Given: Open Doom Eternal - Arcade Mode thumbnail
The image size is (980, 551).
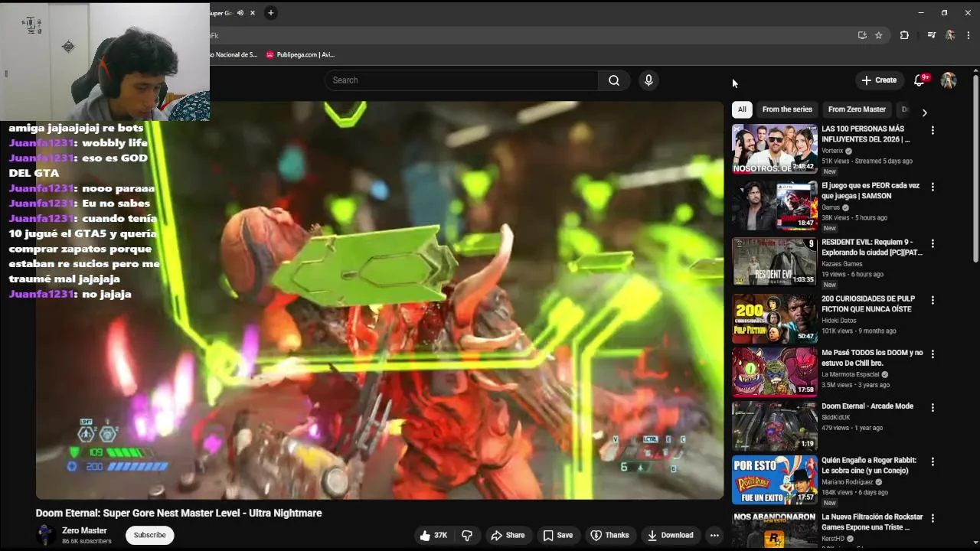Looking at the screenshot, I should [775, 426].
